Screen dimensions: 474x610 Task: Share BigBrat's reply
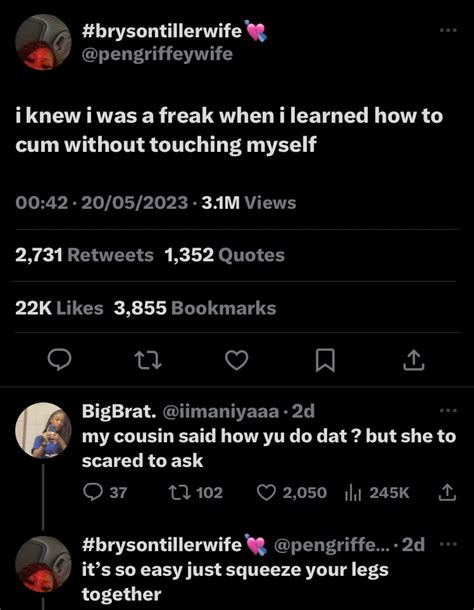(447, 492)
